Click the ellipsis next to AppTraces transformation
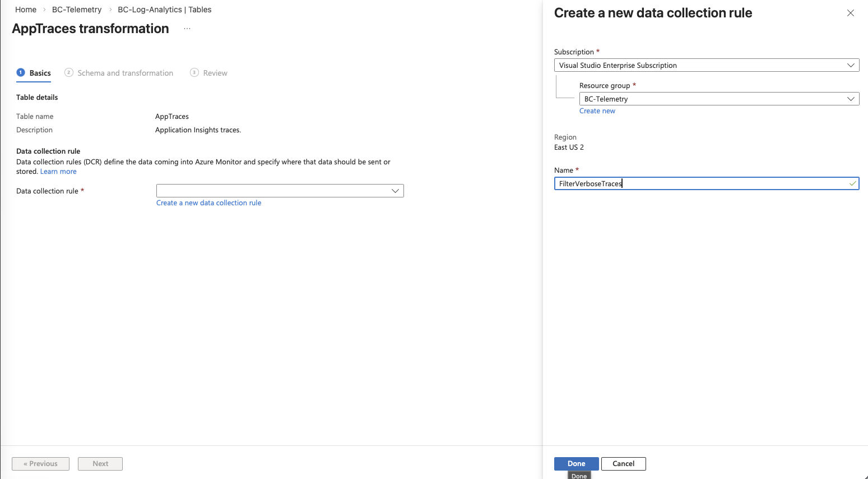 coord(187,29)
